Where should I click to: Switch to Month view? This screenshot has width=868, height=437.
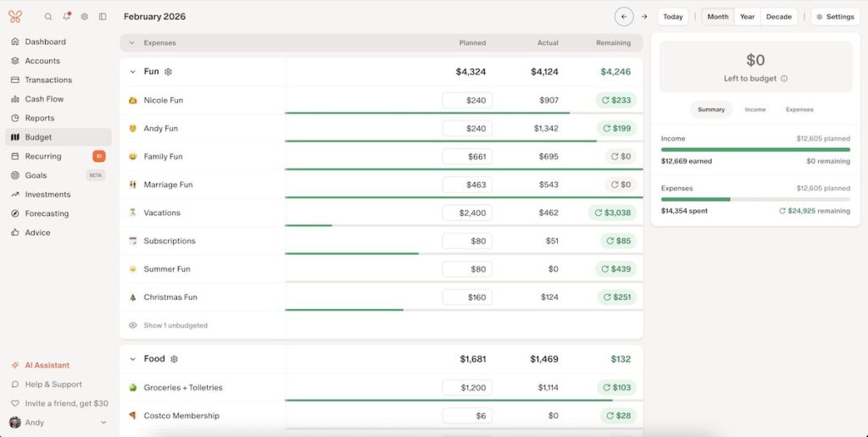pyautogui.click(x=718, y=17)
